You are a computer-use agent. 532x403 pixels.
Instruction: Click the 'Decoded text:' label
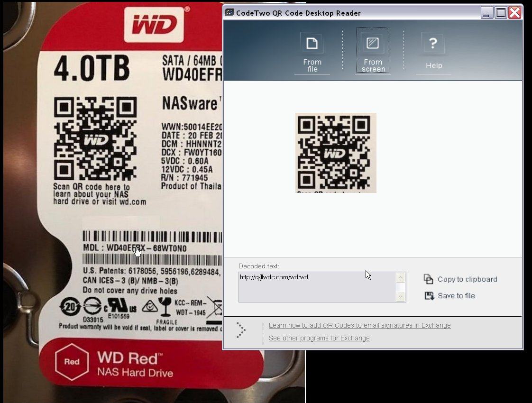pos(259,266)
